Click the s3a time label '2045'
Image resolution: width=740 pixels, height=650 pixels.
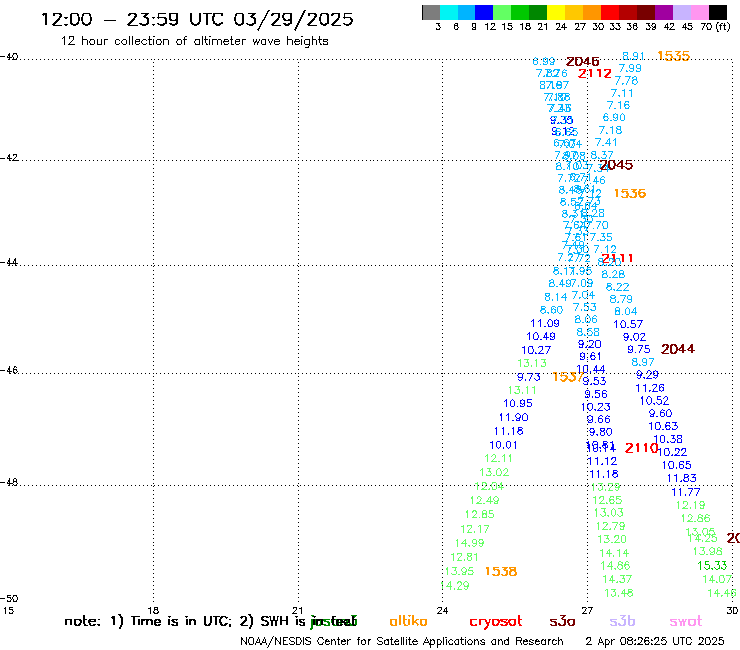(616, 165)
